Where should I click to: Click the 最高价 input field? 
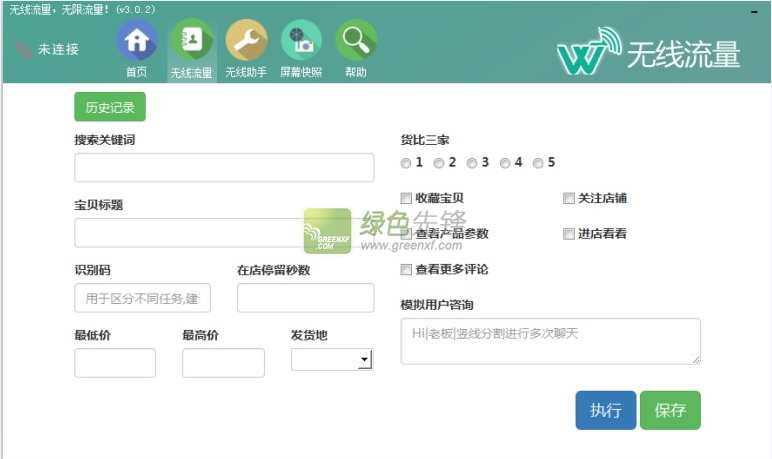pyautogui.click(x=223, y=363)
